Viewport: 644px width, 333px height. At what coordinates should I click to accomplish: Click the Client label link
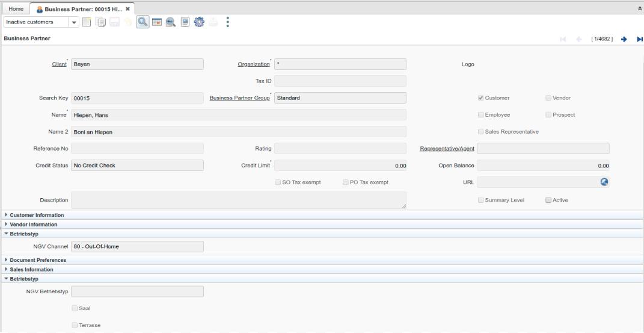pyautogui.click(x=59, y=64)
